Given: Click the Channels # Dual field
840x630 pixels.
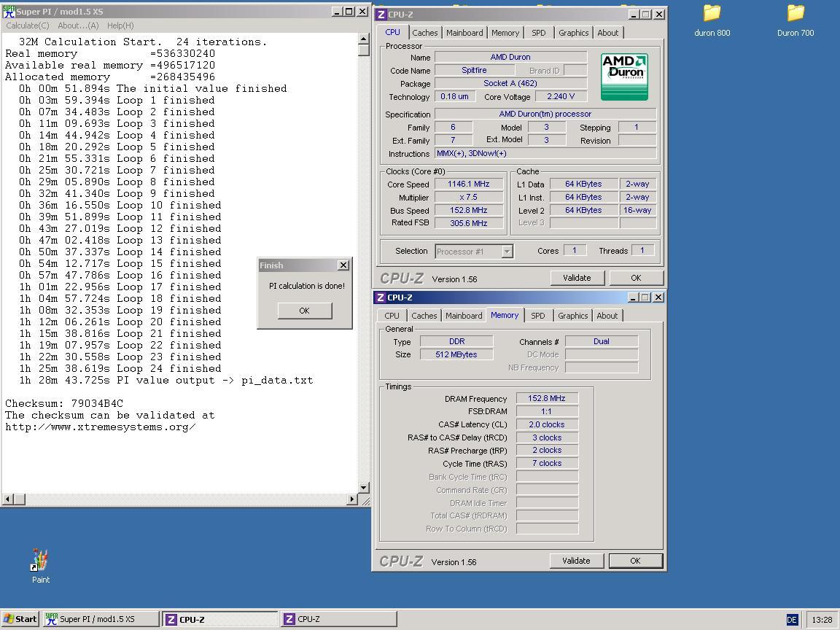Looking at the screenshot, I should 602,341.
